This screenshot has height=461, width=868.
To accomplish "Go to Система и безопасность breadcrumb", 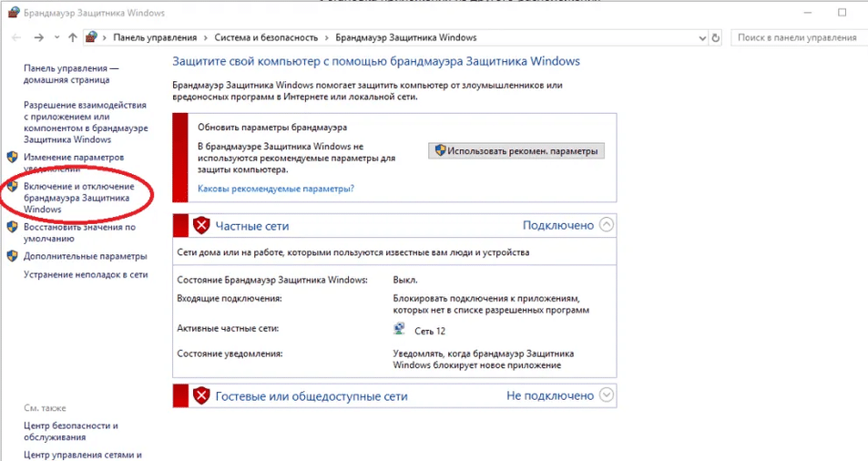I will tap(266, 37).
